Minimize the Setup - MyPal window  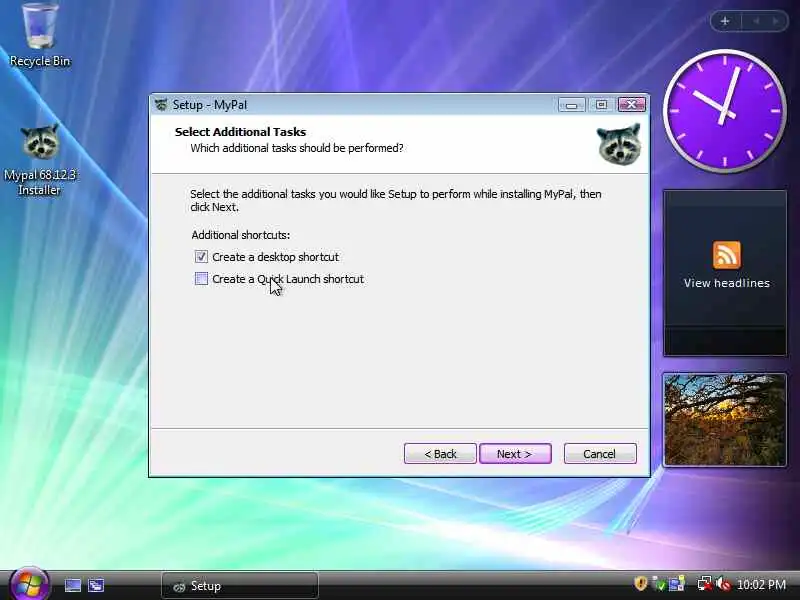[571, 105]
